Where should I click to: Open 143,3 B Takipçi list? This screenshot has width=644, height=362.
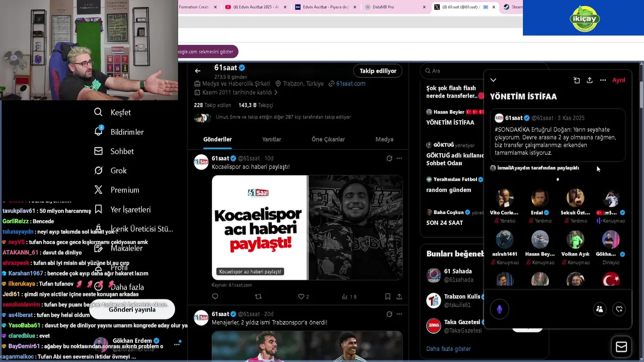click(x=256, y=105)
